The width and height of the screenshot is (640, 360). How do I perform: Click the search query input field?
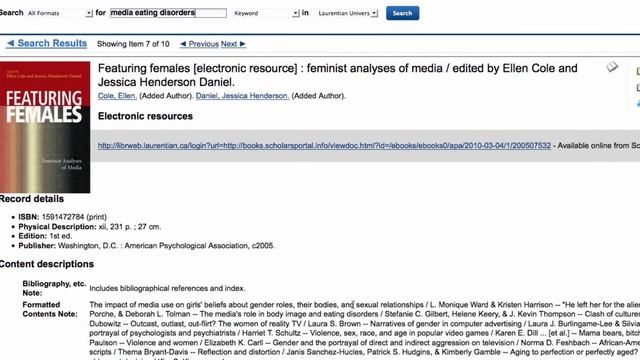coord(168,13)
